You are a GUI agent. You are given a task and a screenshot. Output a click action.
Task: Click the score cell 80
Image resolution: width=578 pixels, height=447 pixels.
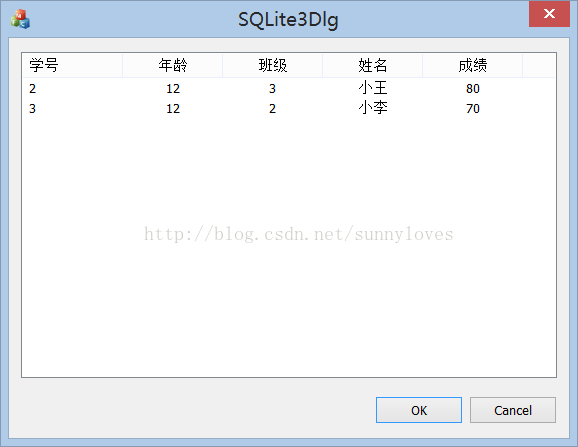coord(473,89)
